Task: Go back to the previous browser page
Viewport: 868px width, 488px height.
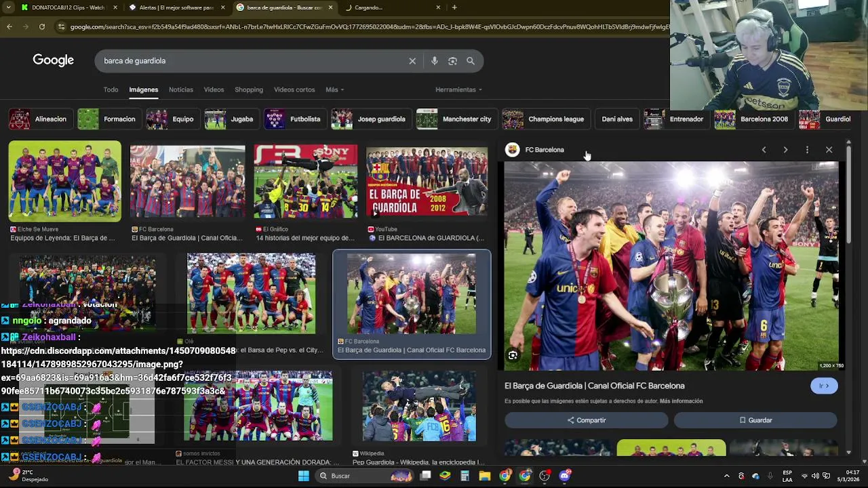Action: tap(9, 26)
